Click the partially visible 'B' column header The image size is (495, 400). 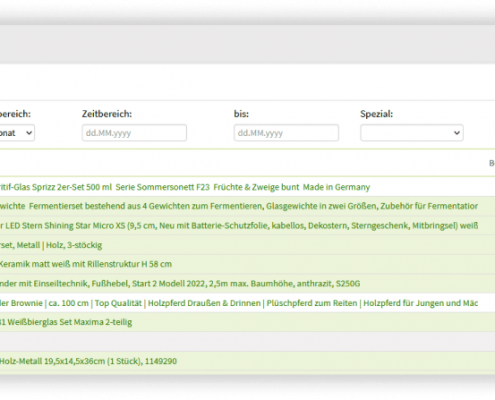[x=492, y=163]
